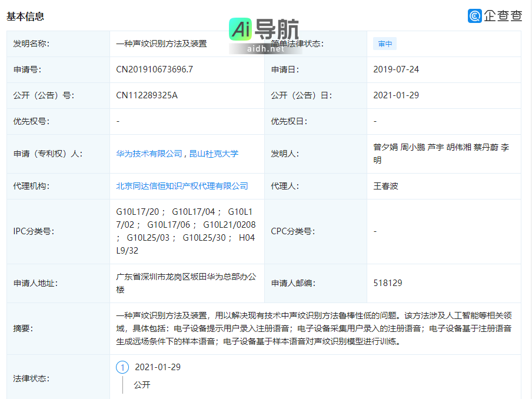Screen dimensions: 532x399
Task: Click the CPC分类号 label
Action: 293,231
